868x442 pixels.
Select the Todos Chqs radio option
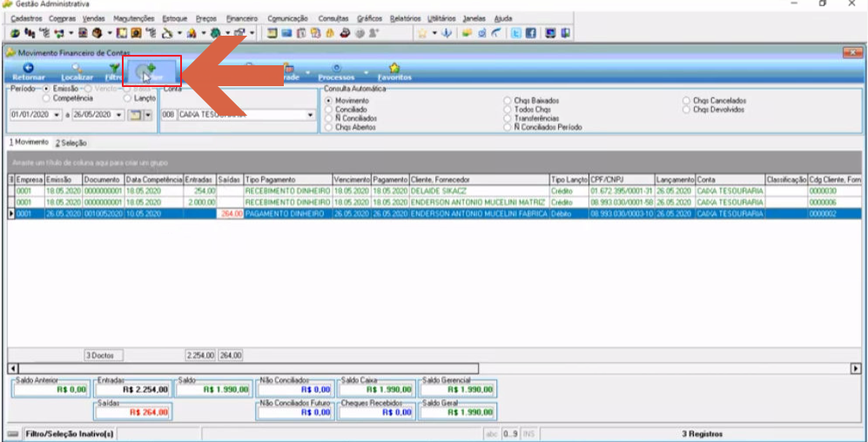point(507,110)
